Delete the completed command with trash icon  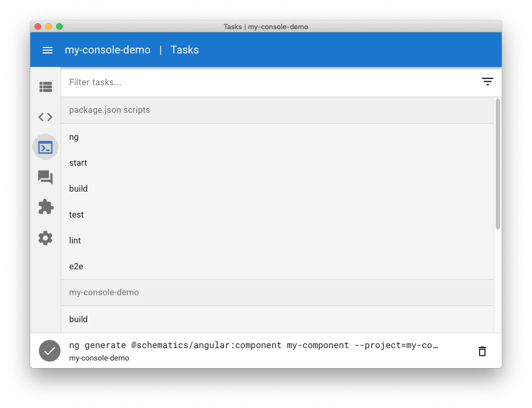(482, 351)
